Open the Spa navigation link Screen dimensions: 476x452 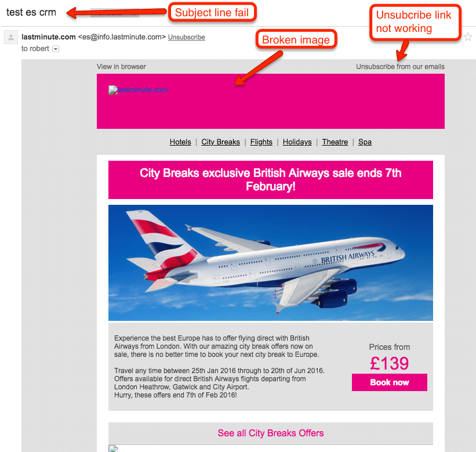point(365,142)
